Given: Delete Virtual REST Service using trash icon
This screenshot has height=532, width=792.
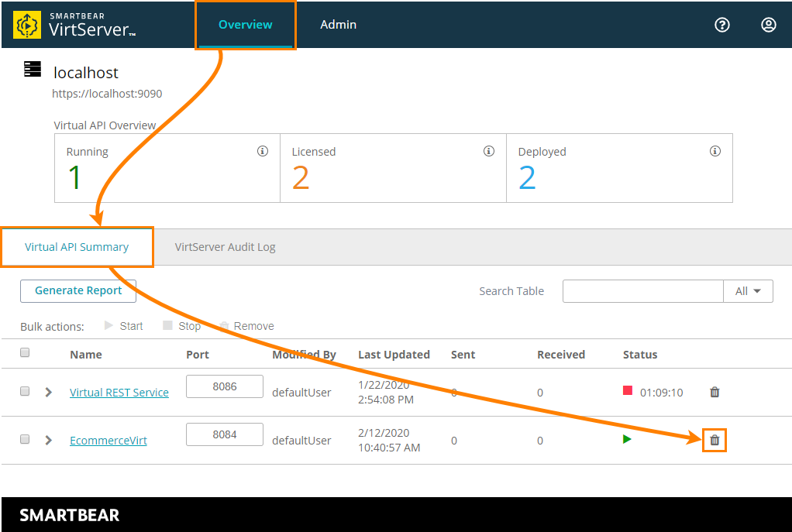Looking at the screenshot, I should point(715,392).
